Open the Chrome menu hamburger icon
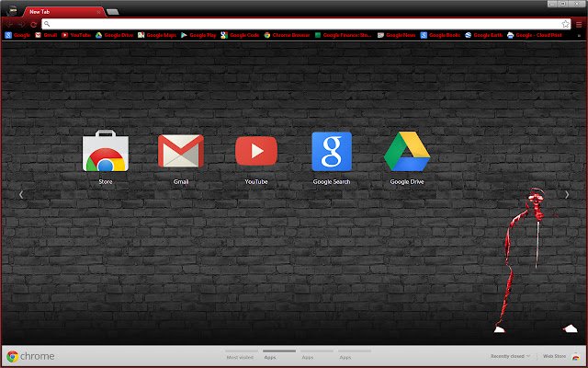Screen dimensions: 588x368 [x=579, y=25]
